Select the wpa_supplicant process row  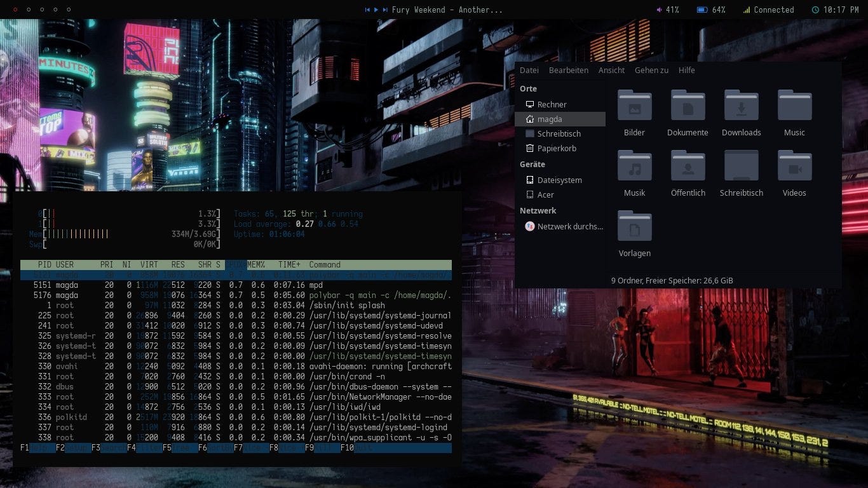pos(236,438)
